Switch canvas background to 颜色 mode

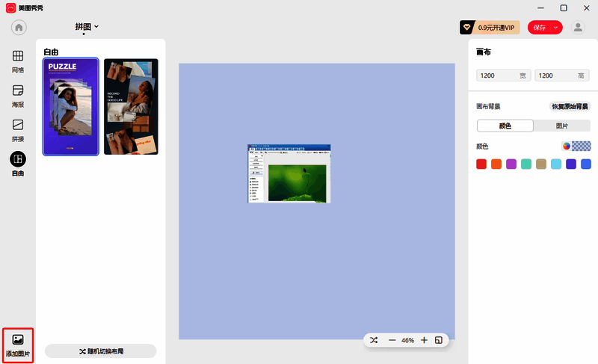click(x=505, y=126)
